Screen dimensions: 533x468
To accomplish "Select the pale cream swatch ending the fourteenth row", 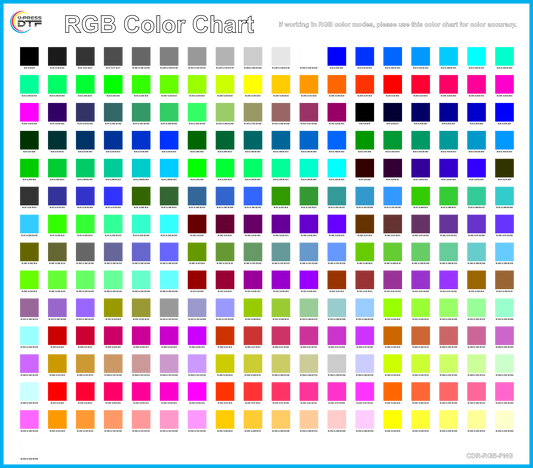I will coord(504,419).
